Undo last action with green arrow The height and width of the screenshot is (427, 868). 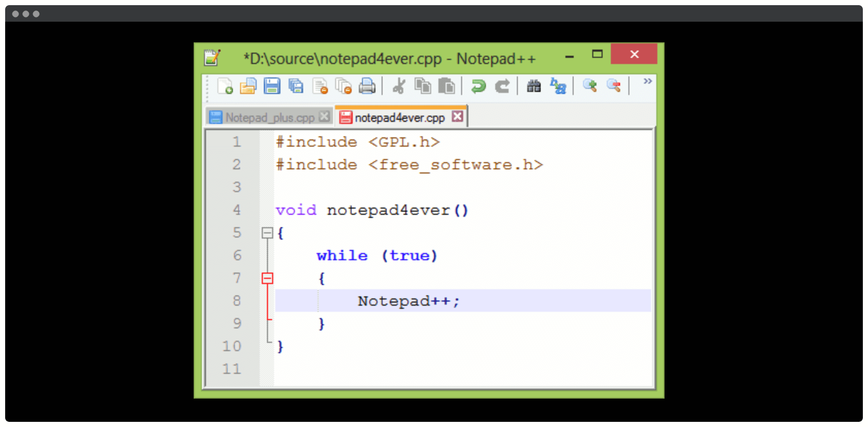[478, 86]
